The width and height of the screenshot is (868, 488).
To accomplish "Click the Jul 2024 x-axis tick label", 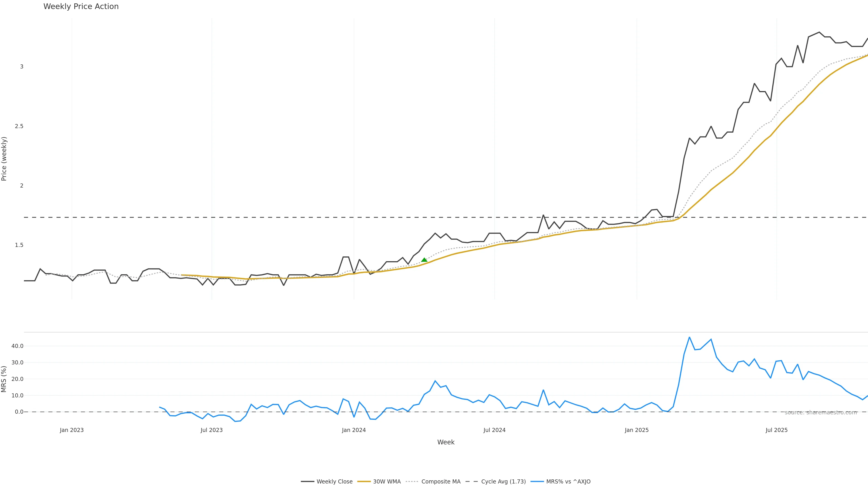I will (494, 430).
